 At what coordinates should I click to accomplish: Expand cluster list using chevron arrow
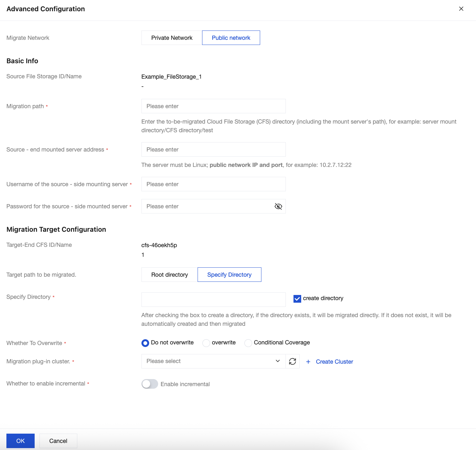(278, 361)
